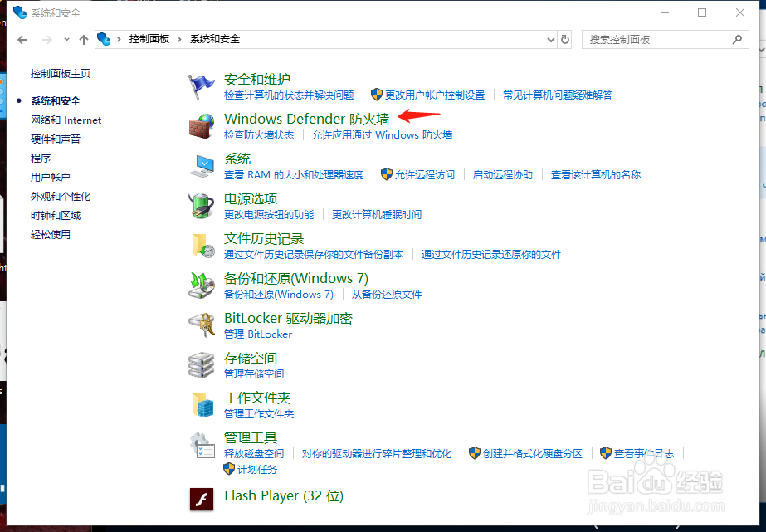Open 文件历史记录 heading link
The height and width of the screenshot is (532, 766).
[x=264, y=238]
